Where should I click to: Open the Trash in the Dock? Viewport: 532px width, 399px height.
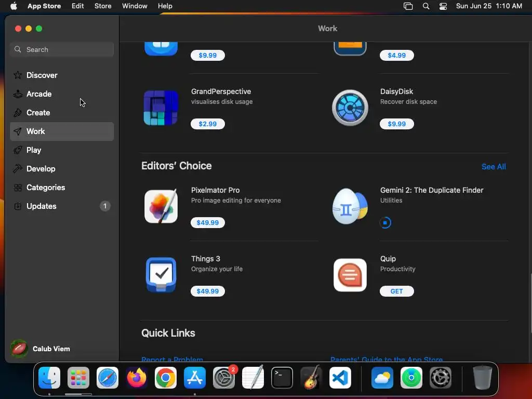[482, 378]
